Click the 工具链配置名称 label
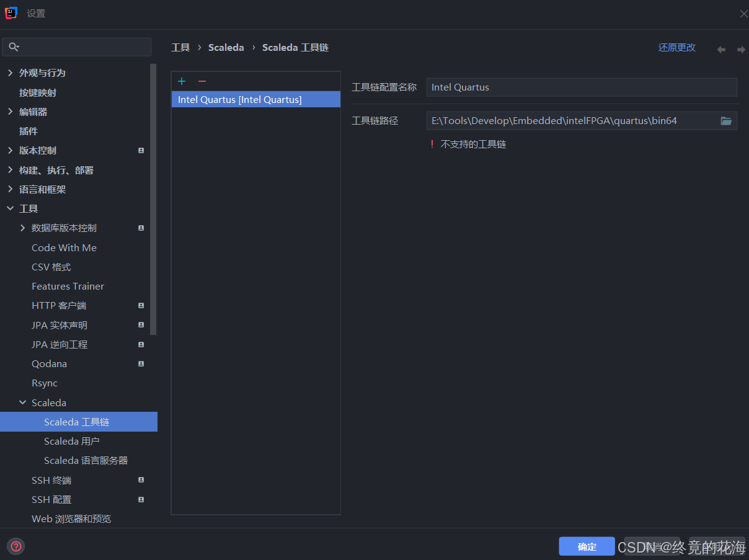The height and width of the screenshot is (560, 749). [384, 87]
